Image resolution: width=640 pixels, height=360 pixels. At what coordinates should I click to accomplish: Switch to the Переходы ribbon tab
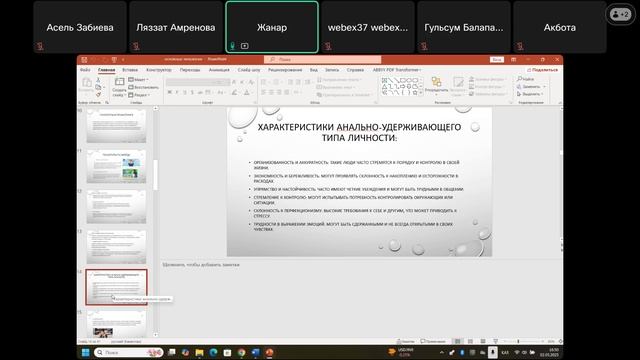coord(190,70)
